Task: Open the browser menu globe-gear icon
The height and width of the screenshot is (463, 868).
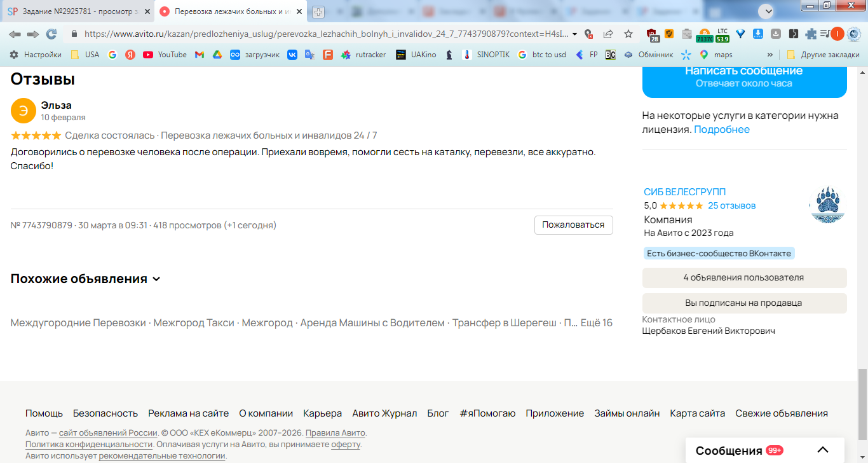Action: click(x=854, y=34)
